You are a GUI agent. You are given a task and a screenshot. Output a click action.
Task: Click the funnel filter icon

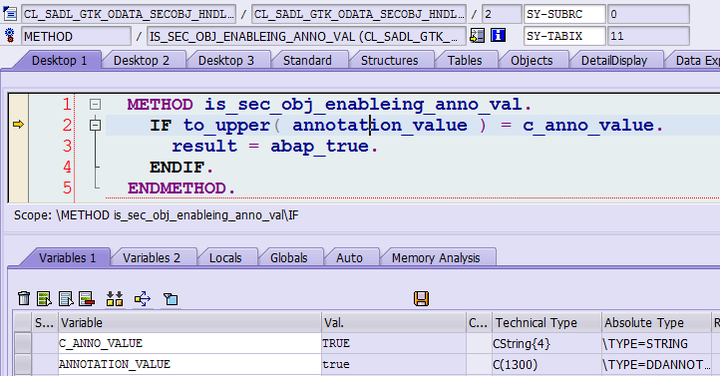point(170,299)
